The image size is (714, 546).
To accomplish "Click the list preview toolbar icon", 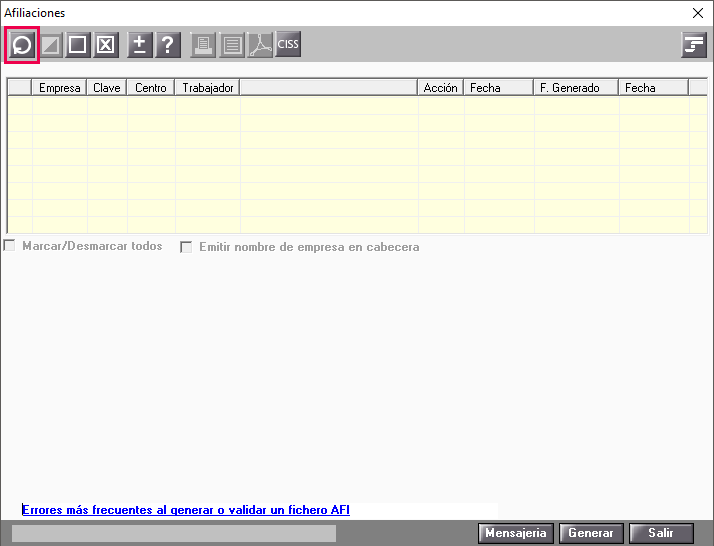I will tap(232, 45).
